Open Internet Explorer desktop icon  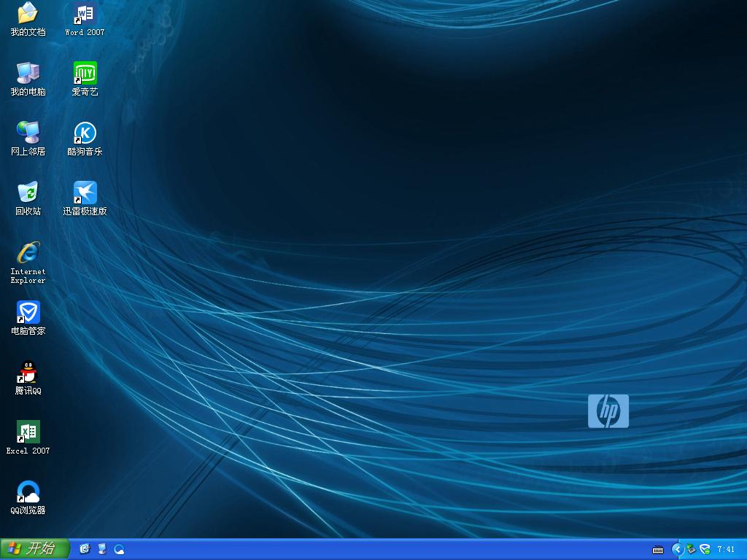tap(28, 253)
